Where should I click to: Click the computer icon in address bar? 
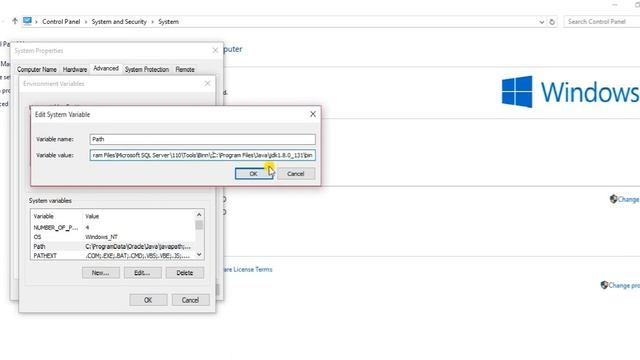(x=27, y=21)
